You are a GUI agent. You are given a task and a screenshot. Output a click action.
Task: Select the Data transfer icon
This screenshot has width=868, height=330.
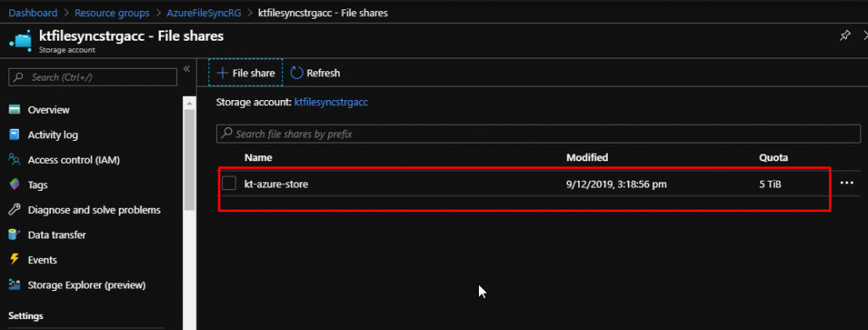coord(14,235)
